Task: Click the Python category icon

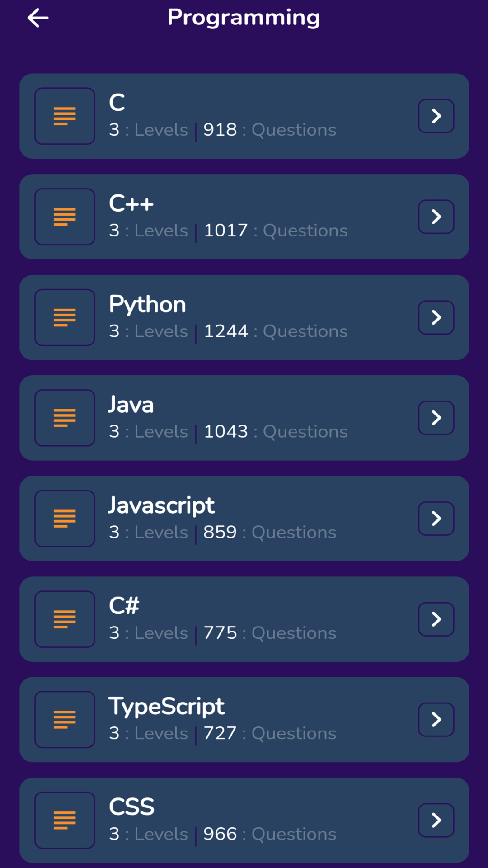Action: point(65,317)
